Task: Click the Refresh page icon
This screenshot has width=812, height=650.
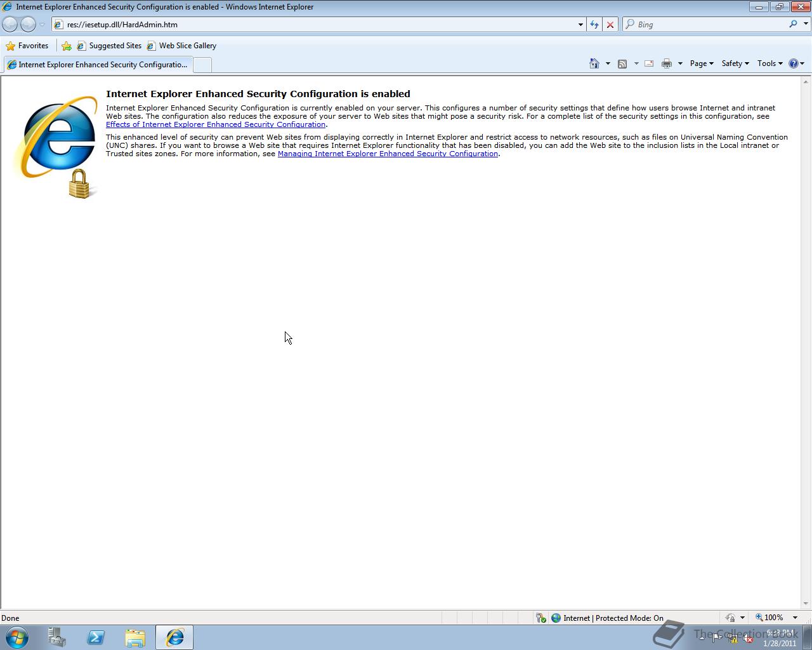Action: tap(594, 25)
